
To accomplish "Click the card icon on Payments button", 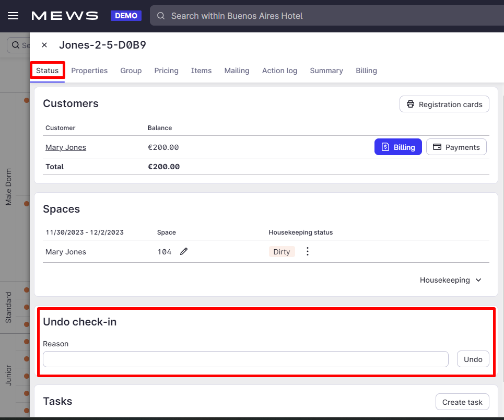I will point(437,147).
